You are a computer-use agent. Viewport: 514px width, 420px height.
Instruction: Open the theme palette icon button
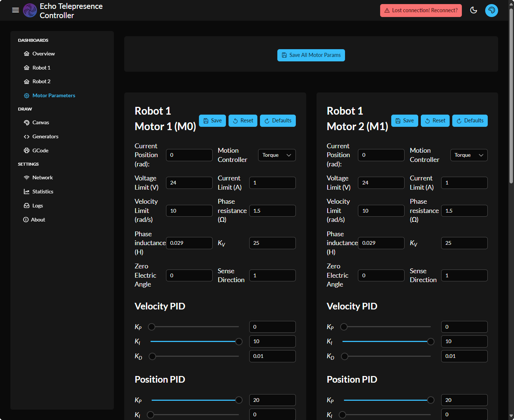[491, 10]
